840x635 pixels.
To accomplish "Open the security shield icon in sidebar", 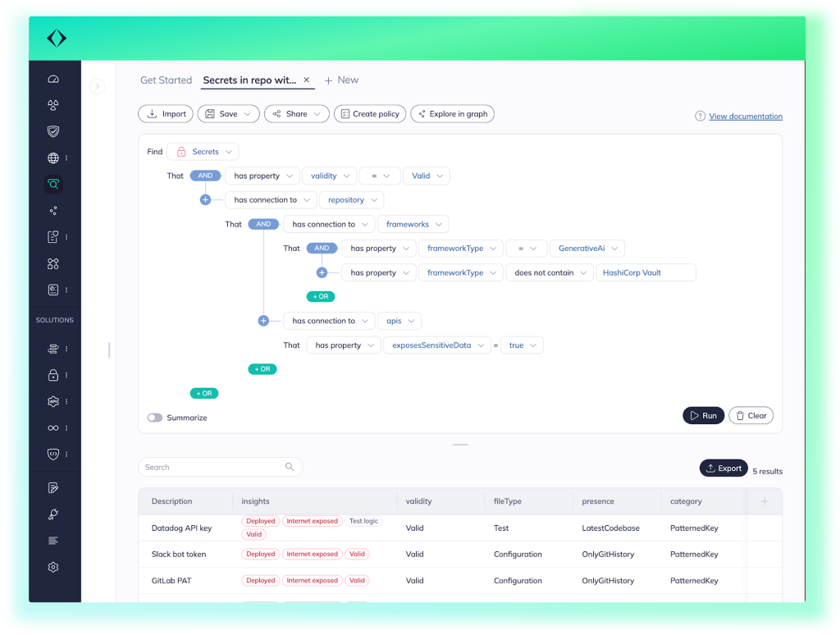I will click(x=53, y=131).
